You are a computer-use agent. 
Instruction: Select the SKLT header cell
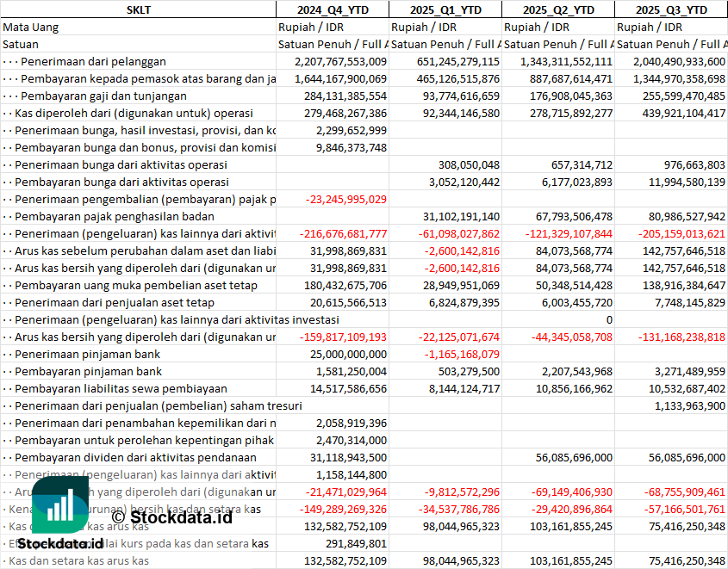click(x=138, y=9)
